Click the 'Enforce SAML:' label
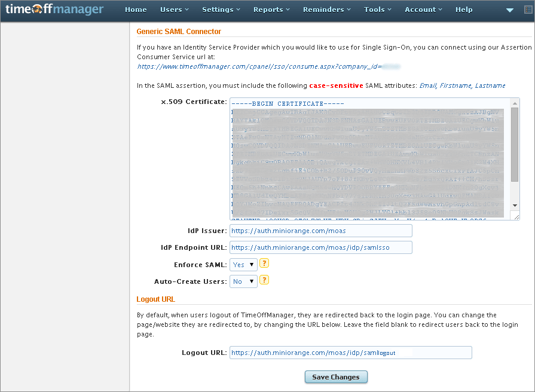The image size is (535, 392). pyautogui.click(x=200, y=265)
